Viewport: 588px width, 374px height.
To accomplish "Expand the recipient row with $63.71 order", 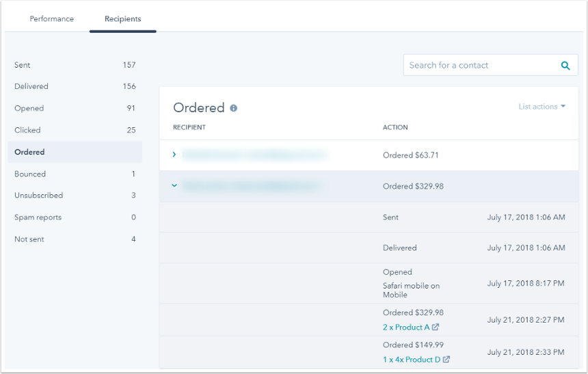I will [174, 155].
